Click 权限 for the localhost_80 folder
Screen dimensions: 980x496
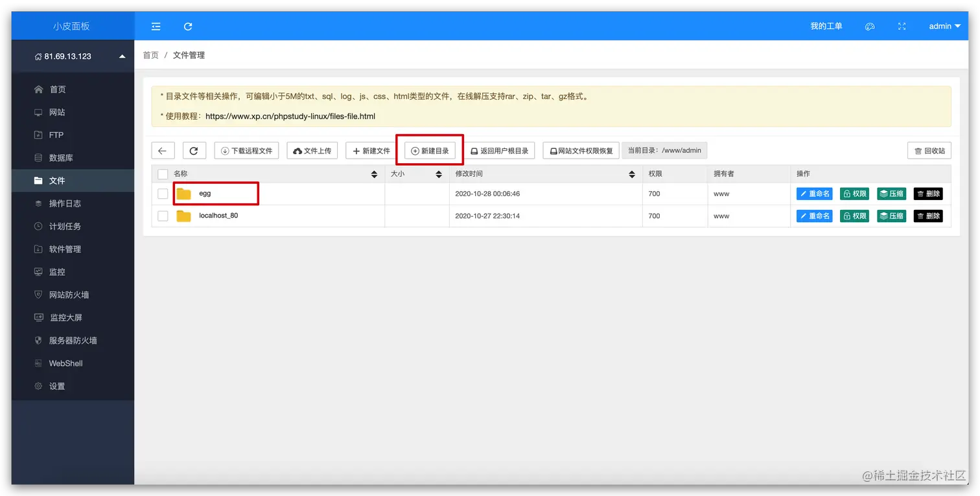[x=854, y=216]
